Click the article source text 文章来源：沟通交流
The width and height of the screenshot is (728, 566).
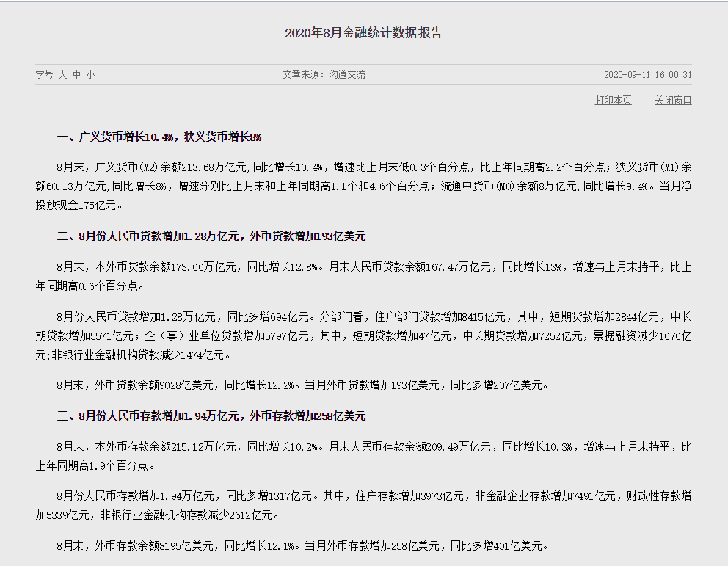(324, 75)
